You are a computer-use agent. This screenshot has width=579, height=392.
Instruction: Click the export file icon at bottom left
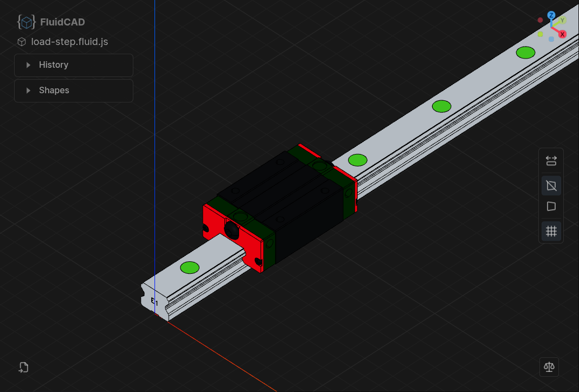[x=23, y=367]
